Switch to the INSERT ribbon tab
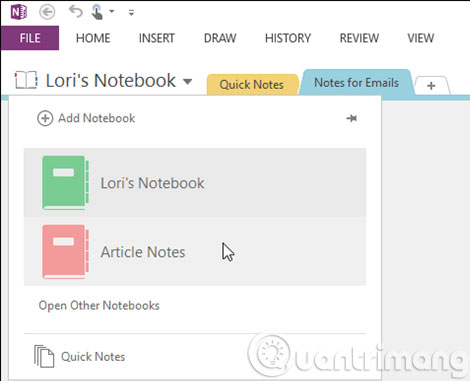The width and height of the screenshot is (470, 381). (x=157, y=38)
